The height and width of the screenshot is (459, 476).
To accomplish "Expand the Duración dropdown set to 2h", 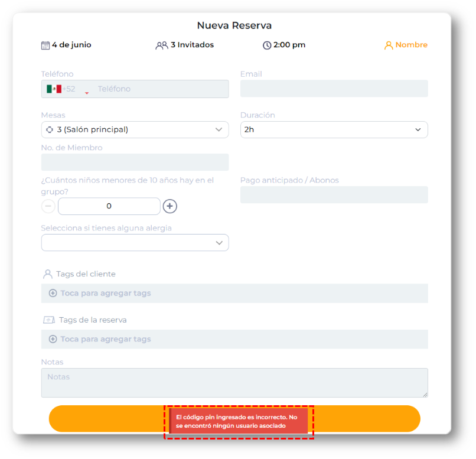I will [x=334, y=129].
